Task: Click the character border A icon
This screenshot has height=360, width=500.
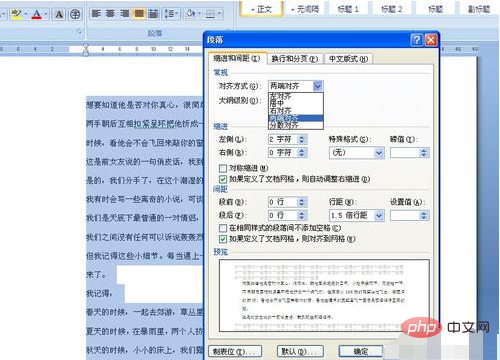Action: 59,14
